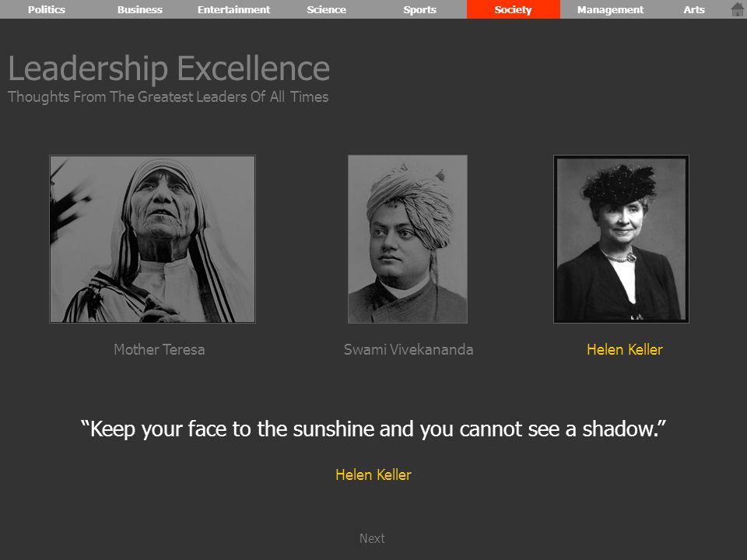The width and height of the screenshot is (747, 560).
Task: Click the Helen Keller attribution below quote
Action: (x=373, y=474)
